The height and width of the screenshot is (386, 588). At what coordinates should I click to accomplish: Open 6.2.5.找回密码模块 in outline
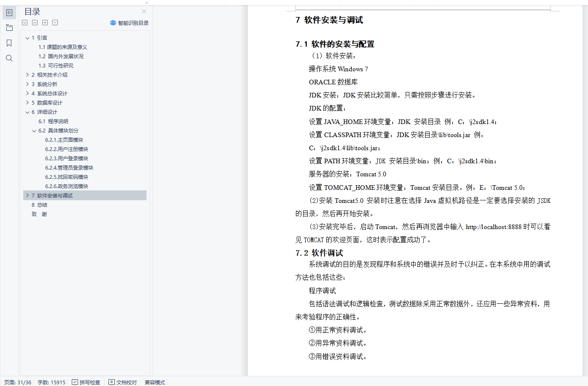click(67, 177)
